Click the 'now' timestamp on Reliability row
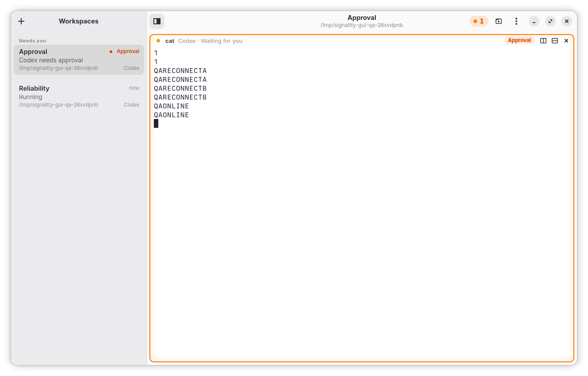This screenshot has width=588, height=376. click(x=134, y=88)
